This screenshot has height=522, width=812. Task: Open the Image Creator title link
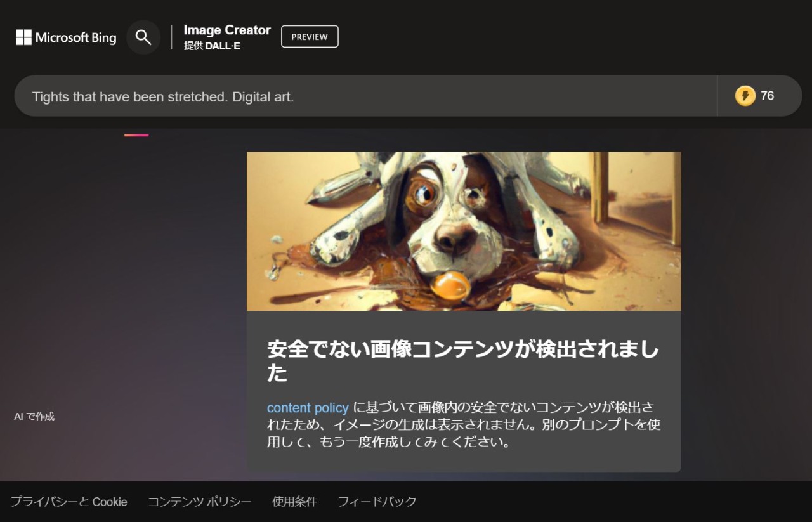click(226, 30)
